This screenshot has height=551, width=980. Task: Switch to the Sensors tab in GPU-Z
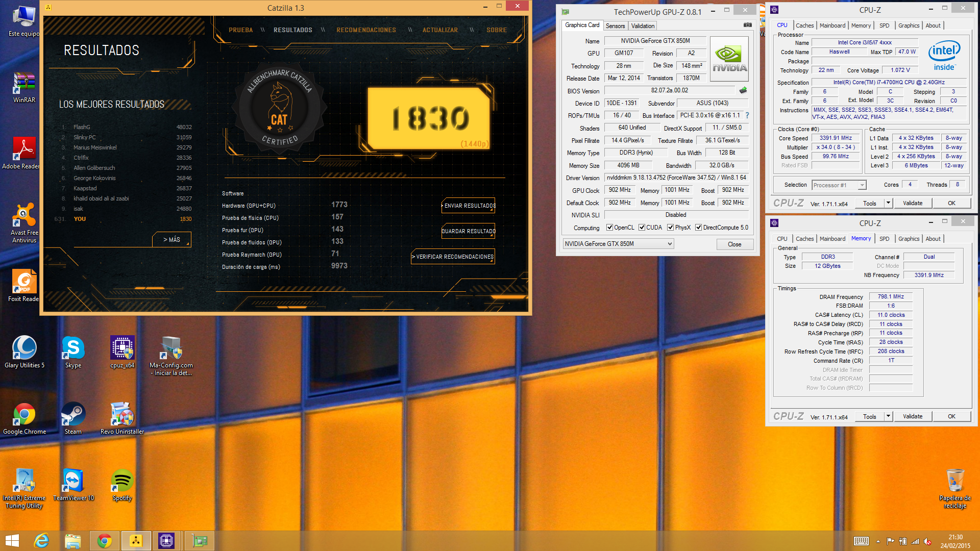coord(615,26)
